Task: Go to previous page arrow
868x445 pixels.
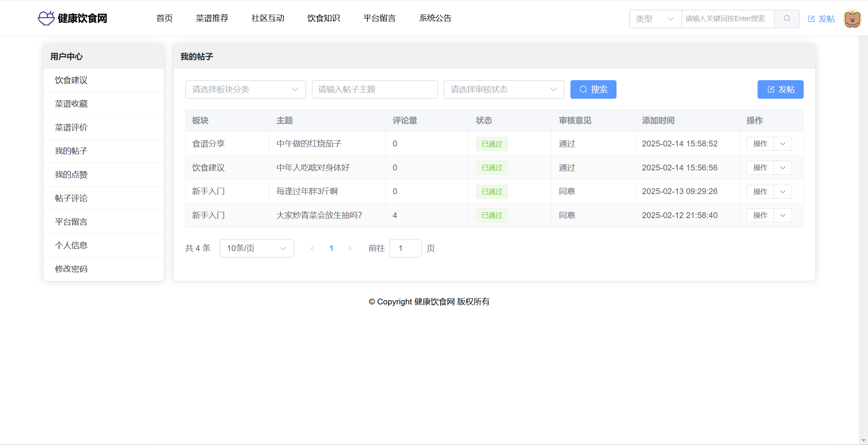Action: (312, 248)
